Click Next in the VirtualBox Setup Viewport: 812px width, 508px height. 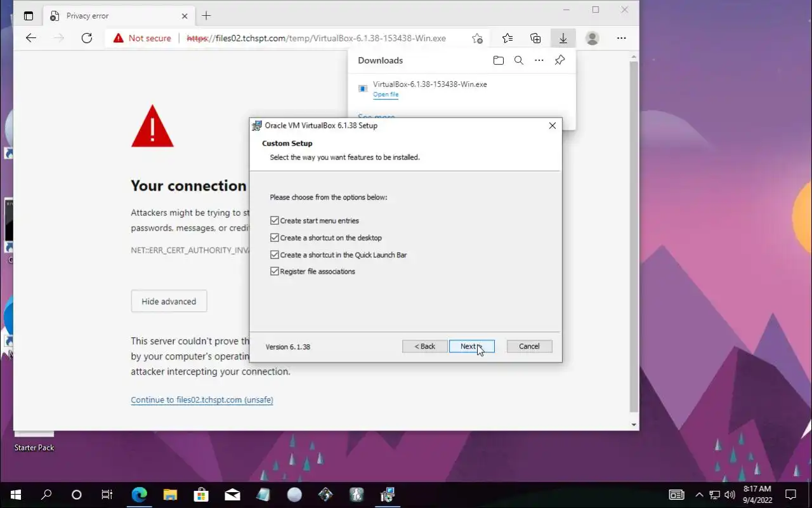pos(471,346)
